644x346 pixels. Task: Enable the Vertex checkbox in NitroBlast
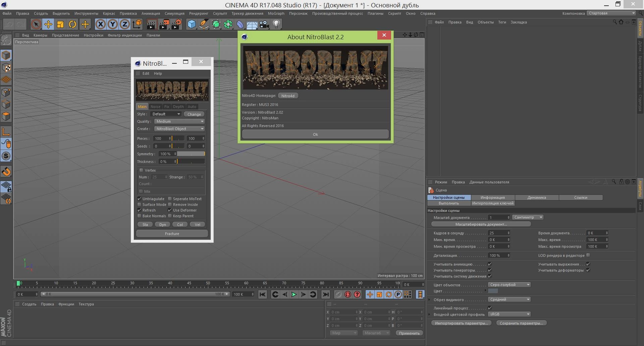coord(141,170)
